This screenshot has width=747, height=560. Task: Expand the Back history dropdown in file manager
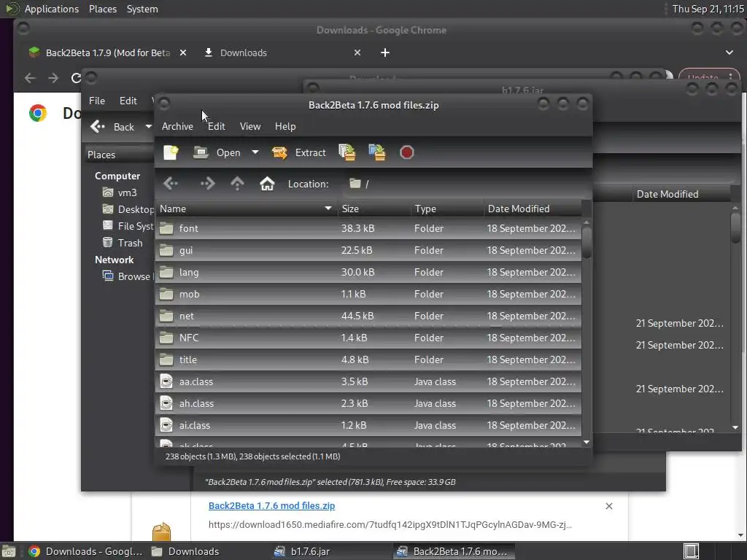149,127
